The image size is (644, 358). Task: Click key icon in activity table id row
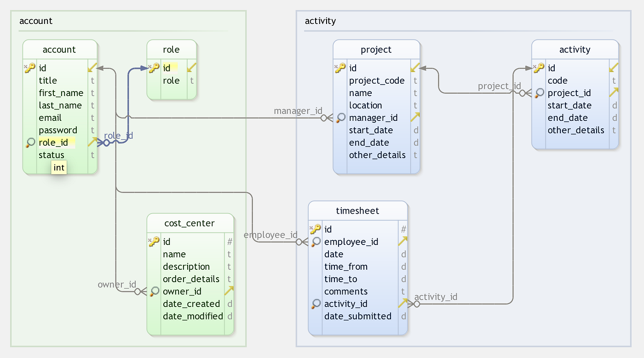(x=539, y=68)
